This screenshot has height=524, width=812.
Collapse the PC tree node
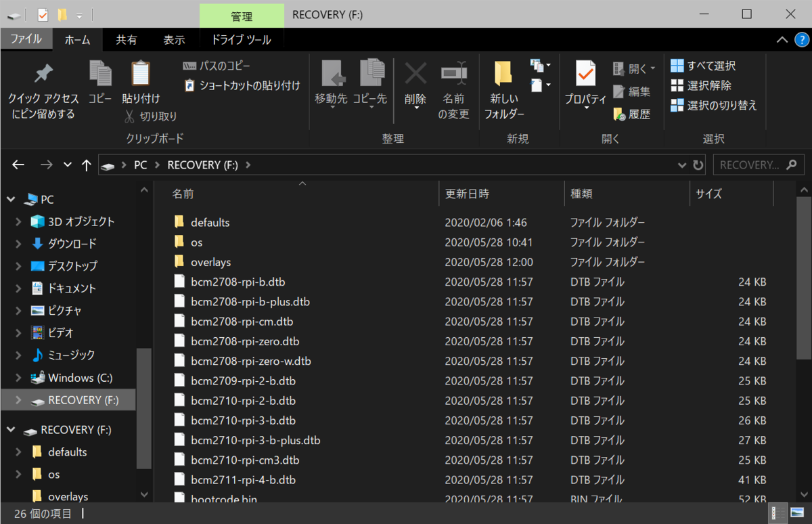pyautogui.click(x=11, y=200)
